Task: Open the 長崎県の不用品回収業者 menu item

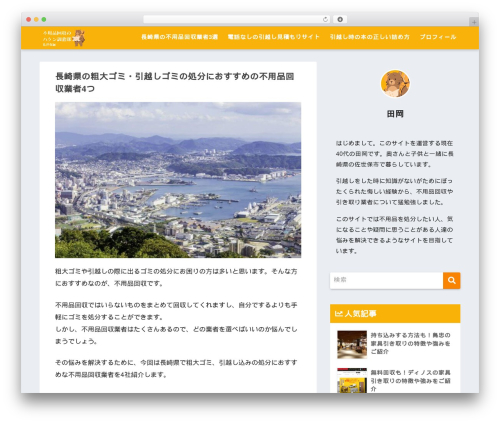Action: pos(179,37)
